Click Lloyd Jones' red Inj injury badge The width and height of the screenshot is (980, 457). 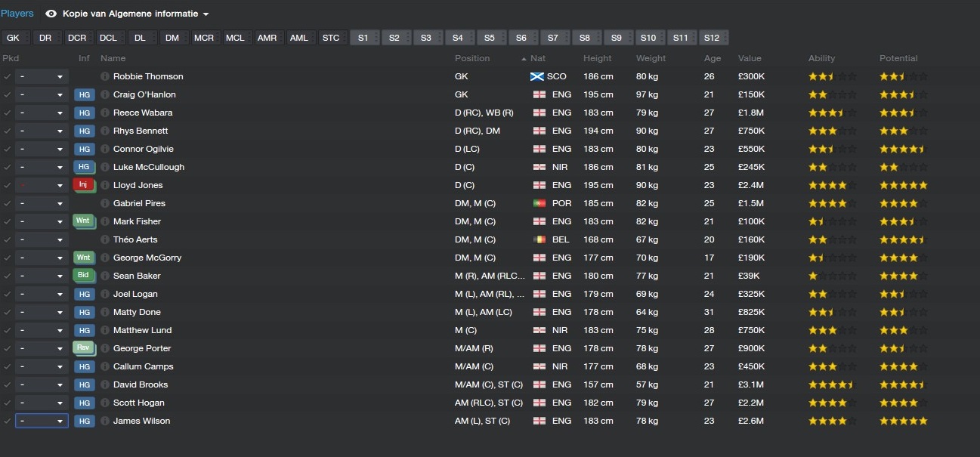click(84, 185)
